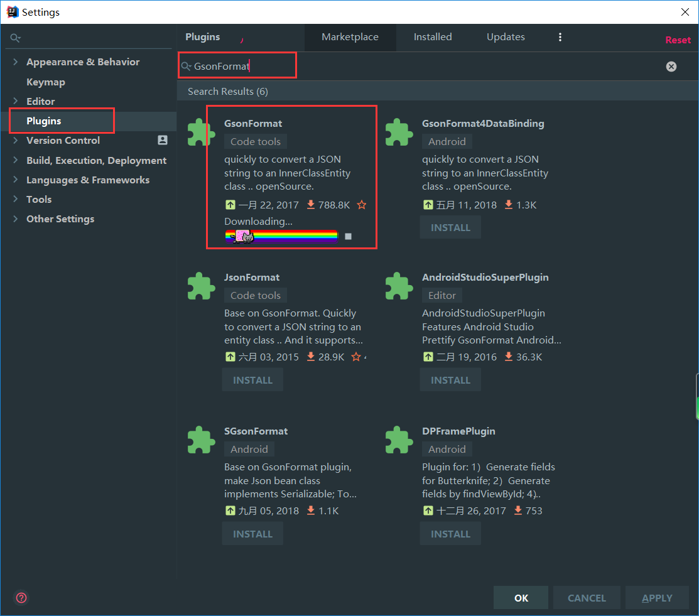Open the plugins more options menu
This screenshot has height=616, width=699.
(x=560, y=37)
